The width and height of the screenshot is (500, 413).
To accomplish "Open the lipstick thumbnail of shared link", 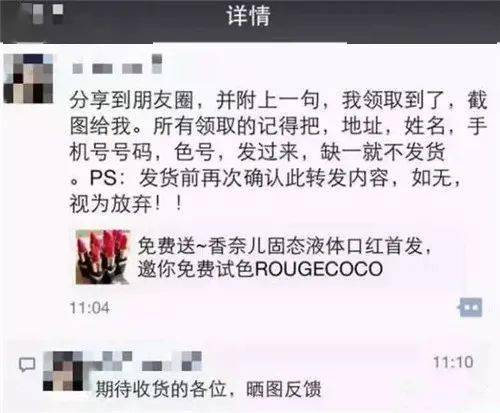I will pyautogui.click(x=103, y=257).
